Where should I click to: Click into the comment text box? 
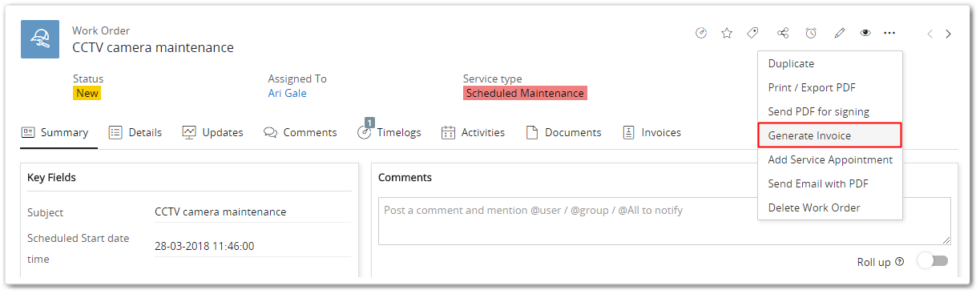coord(664,221)
